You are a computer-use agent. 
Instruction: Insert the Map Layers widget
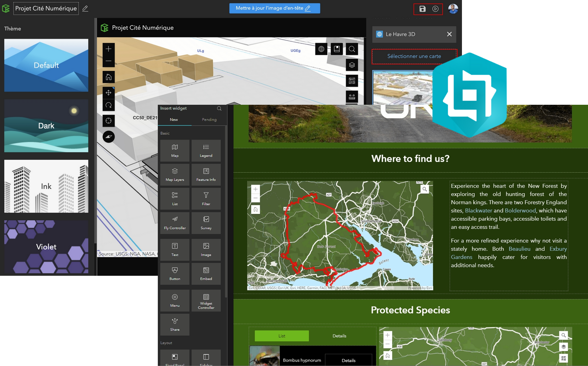click(x=175, y=175)
